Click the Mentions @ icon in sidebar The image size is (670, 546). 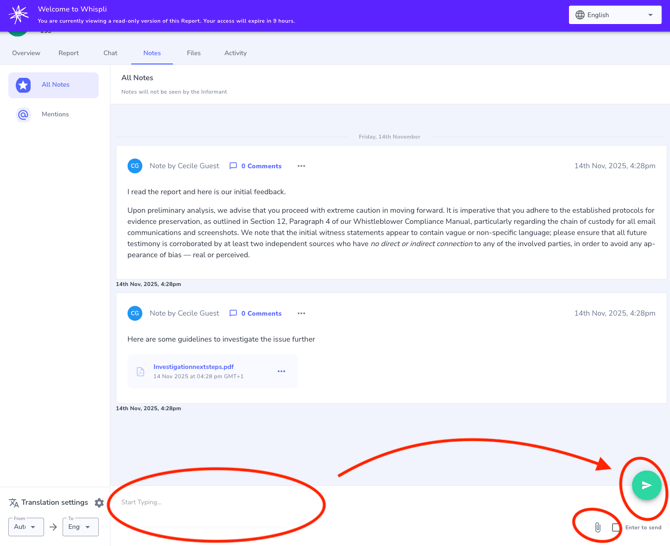[x=23, y=115]
